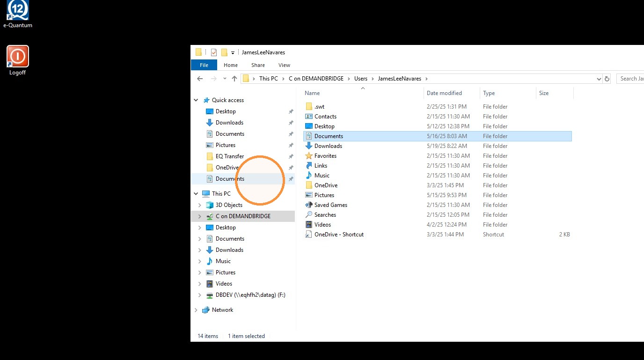Viewport: 644px width, 360px height.
Task: Click This PC in the address breadcrumb
Action: pos(269,79)
